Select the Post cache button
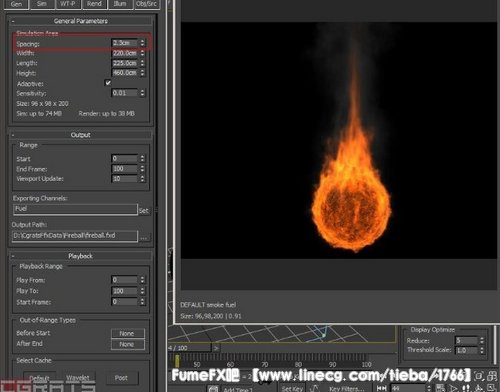This screenshot has height=392, width=500. pyautogui.click(x=121, y=378)
